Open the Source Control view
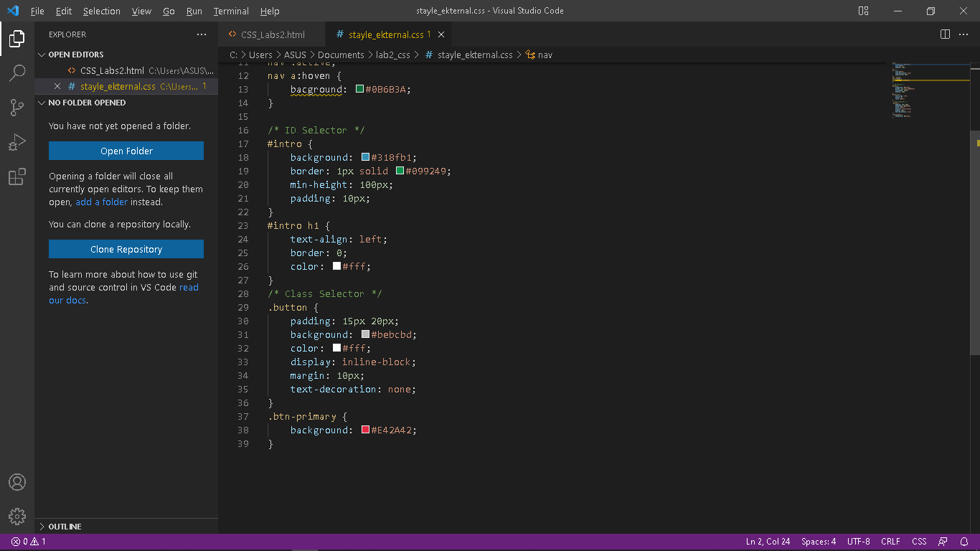The height and width of the screenshot is (551, 980). (x=17, y=106)
